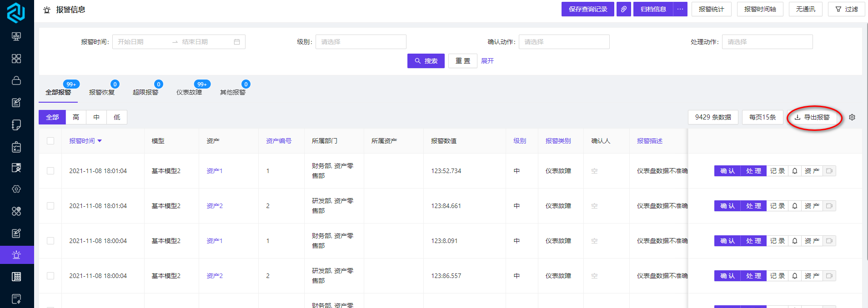
Task: Switch to the 报警恢复 tab
Action: point(102,92)
